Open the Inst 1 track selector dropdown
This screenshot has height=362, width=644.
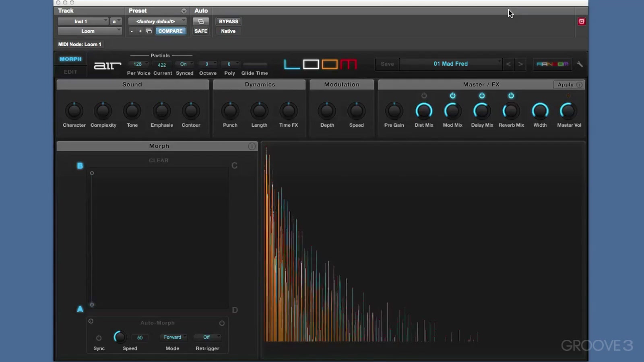point(83,21)
